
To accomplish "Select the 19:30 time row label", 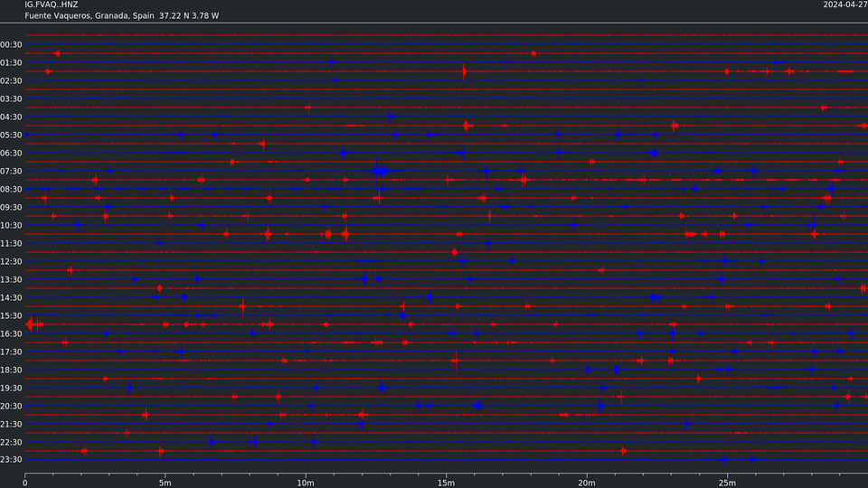I will coord(11,389).
